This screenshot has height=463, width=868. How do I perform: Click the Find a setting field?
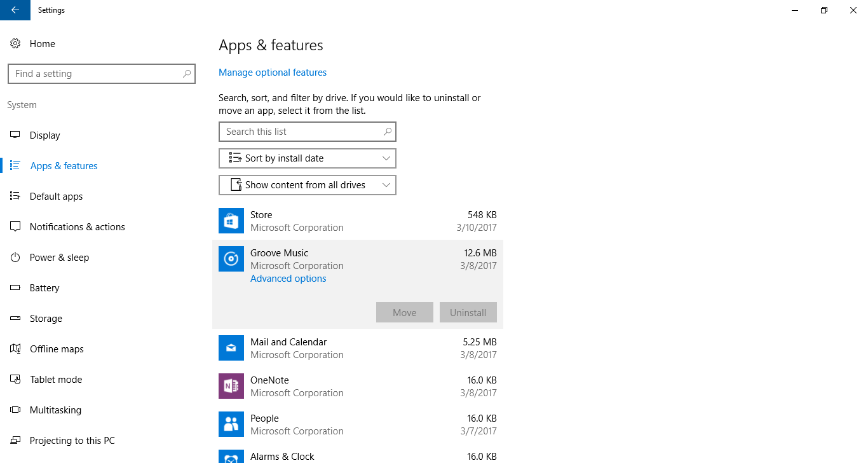[102, 74]
